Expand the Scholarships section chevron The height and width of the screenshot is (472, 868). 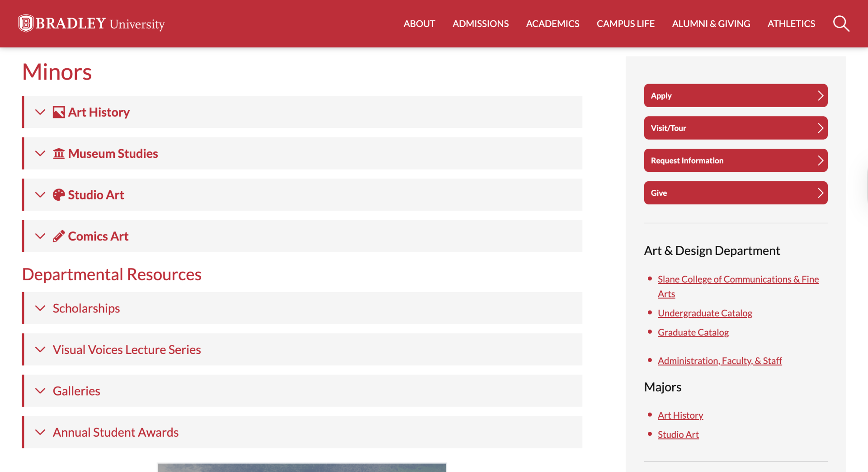(x=40, y=308)
